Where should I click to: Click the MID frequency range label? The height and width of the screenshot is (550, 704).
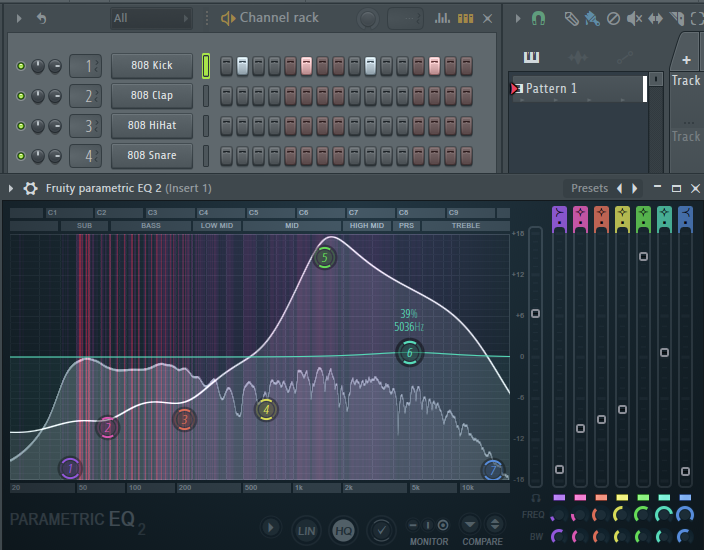pyautogui.click(x=292, y=225)
